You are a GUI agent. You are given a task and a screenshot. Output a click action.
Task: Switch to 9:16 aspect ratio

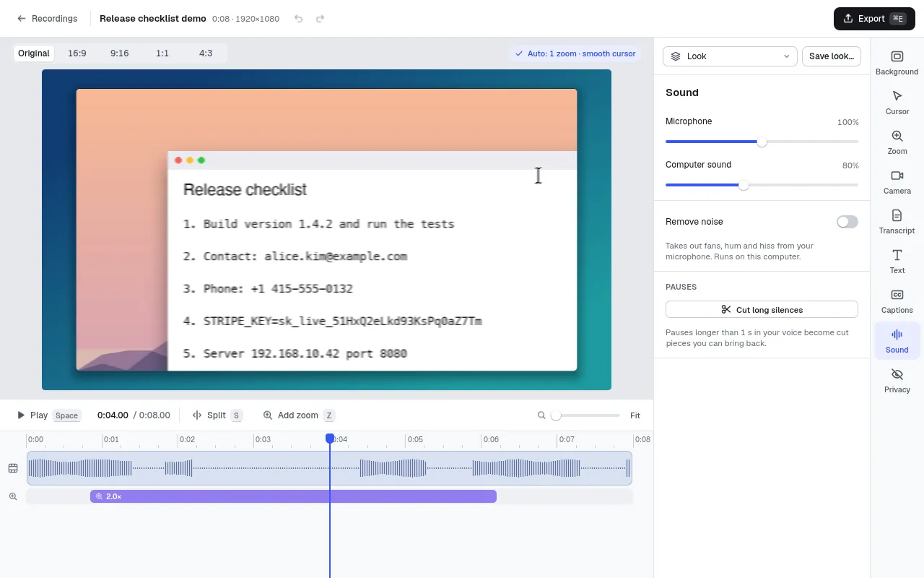pyautogui.click(x=120, y=53)
